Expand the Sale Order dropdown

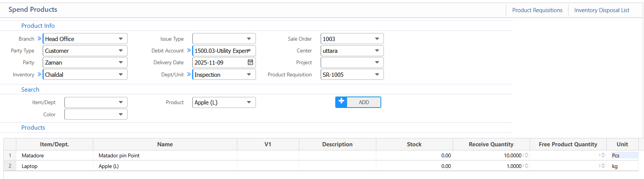(377, 39)
